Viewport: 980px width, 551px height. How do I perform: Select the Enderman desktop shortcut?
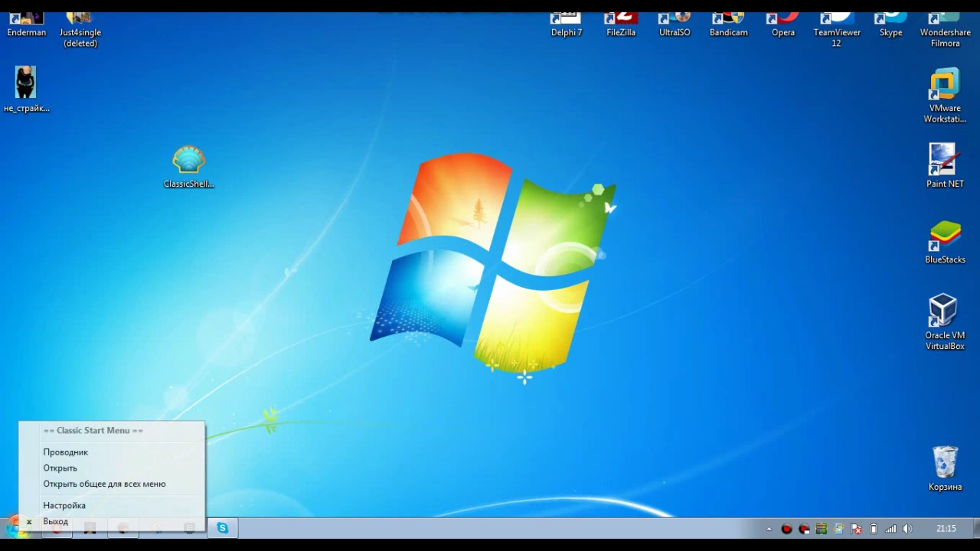(26, 25)
